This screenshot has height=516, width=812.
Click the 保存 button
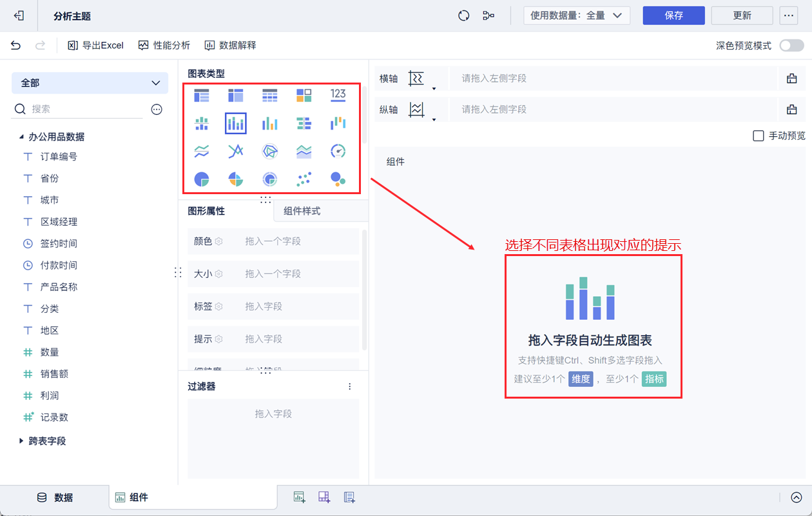(x=673, y=15)
